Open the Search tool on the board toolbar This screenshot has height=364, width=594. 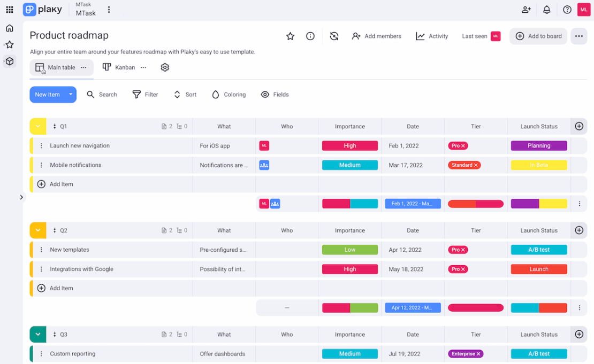(x=102, y=94)
